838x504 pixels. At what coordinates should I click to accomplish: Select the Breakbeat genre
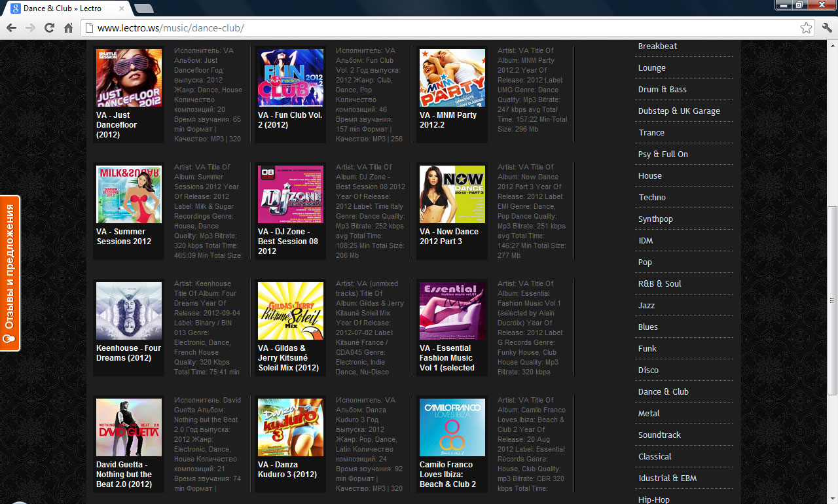(x=658, y=46)
